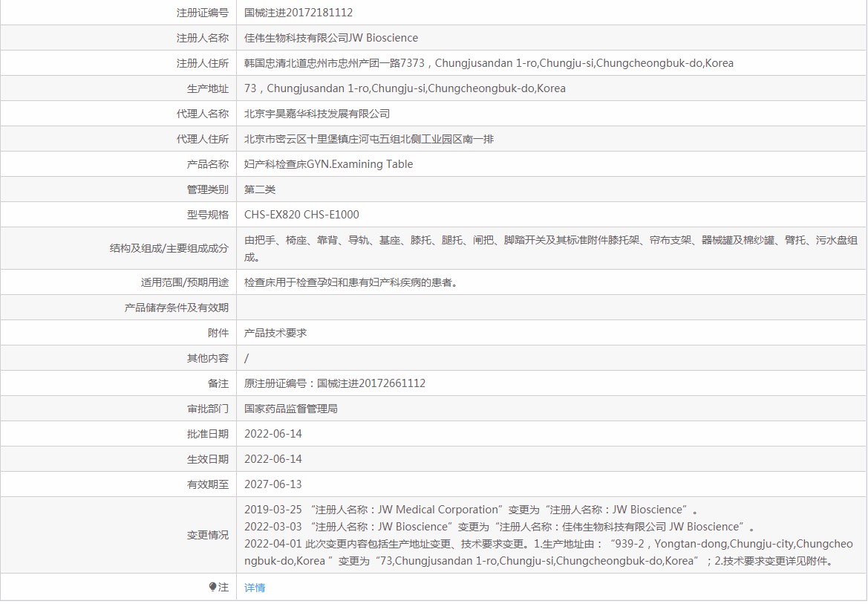This screenshot has width=868, height=604.
Task: Select the 产品技术要求 attachment value
Action: [275, 333]
